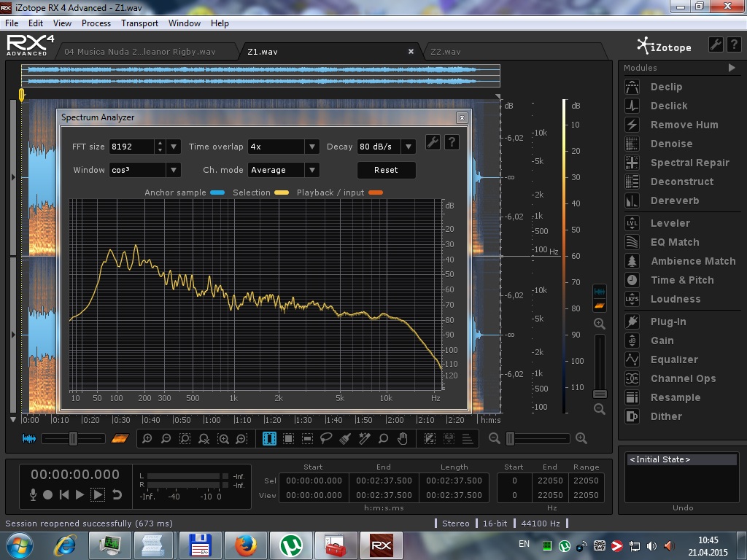Image resolution: width=747 pixels, height=560 pixels.
Task: Open the Equalizer module
Action: coord(673,359)
